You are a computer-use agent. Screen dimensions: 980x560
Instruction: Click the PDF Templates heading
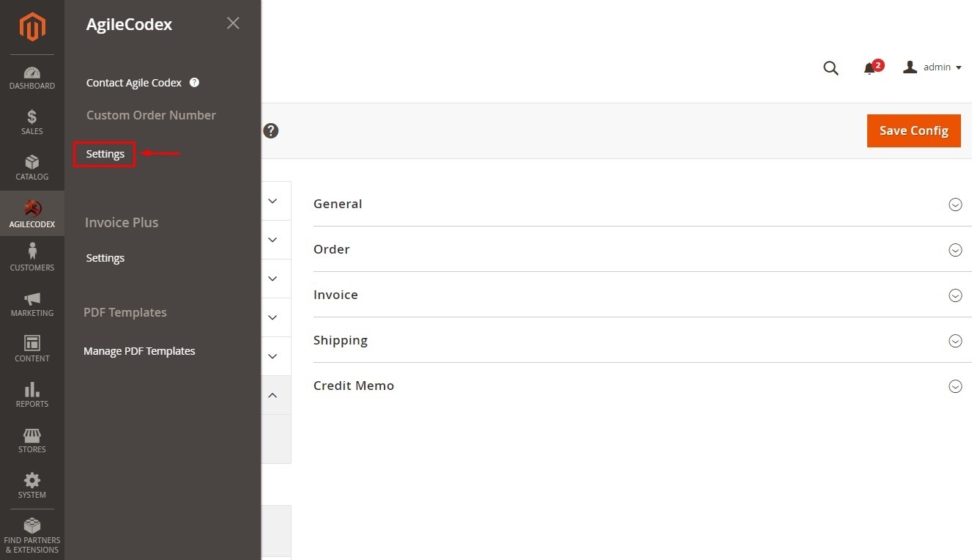coord(125,312)
